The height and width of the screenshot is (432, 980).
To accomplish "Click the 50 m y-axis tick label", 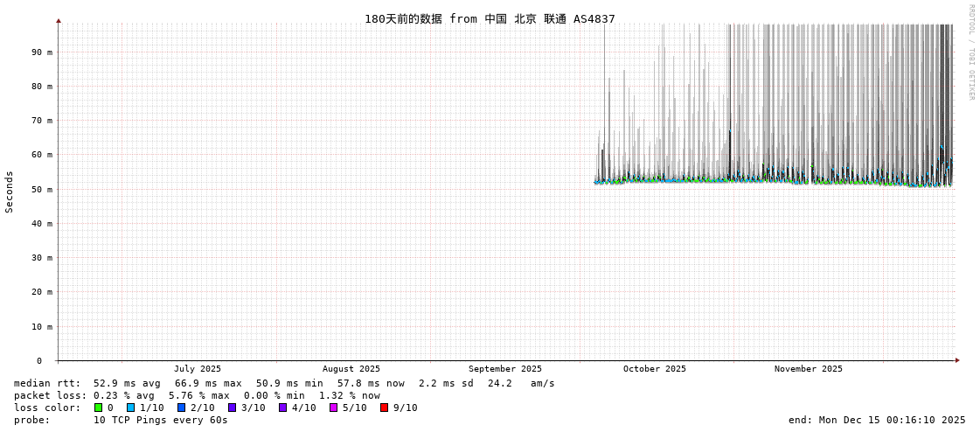I will (43, 189).
